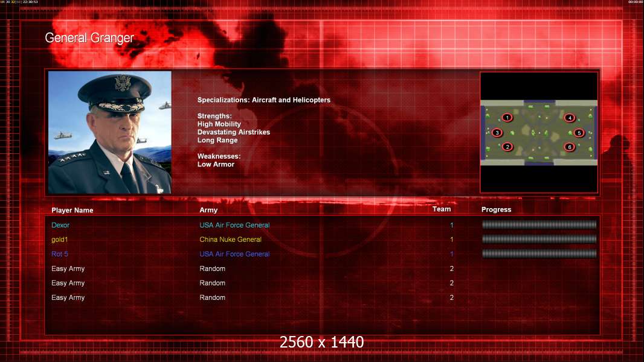Click team number in Rot 5's row
Viewport: 644px width, 362px height.
click(451, 254)
